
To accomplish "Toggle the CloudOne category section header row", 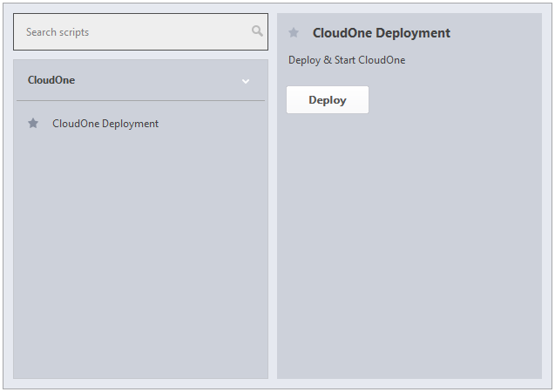I will 139,80.
